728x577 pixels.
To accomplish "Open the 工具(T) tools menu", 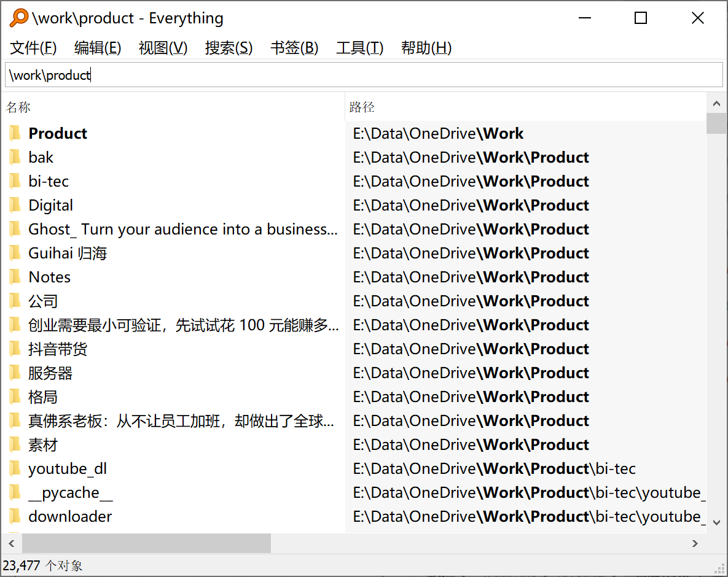I will pos(359,48).
